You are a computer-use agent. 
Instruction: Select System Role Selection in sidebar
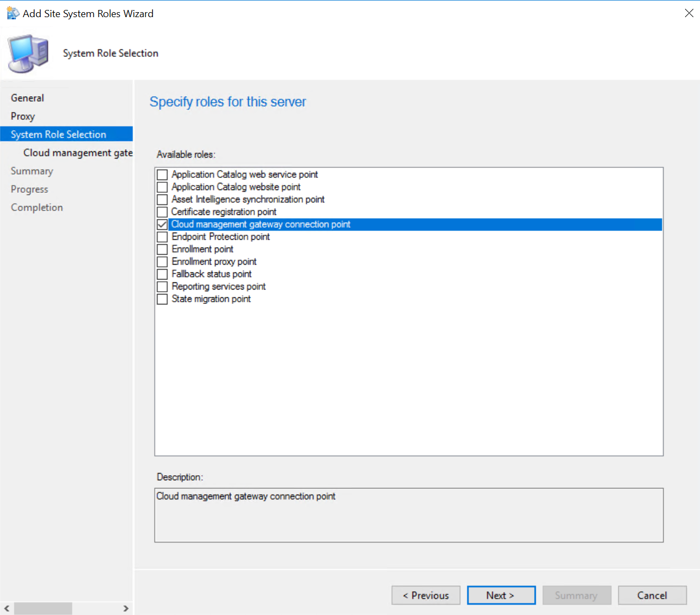[x=66, y=134]
